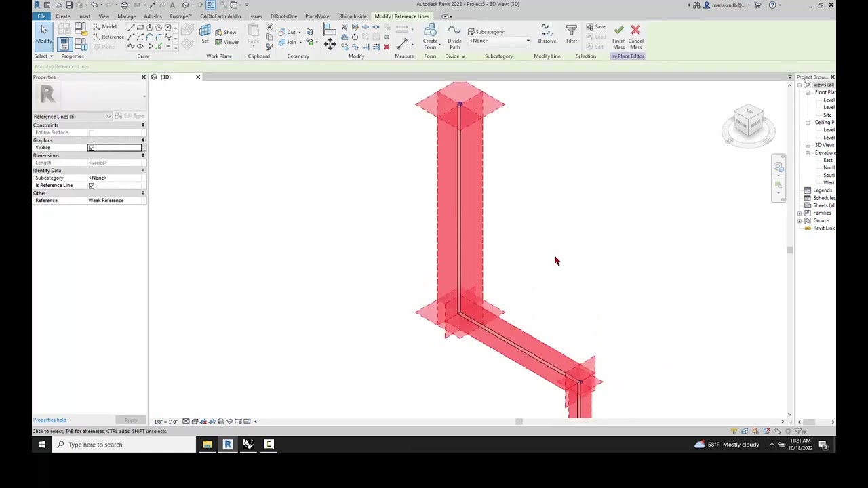Click Divide Path tool

coord(454,37)
